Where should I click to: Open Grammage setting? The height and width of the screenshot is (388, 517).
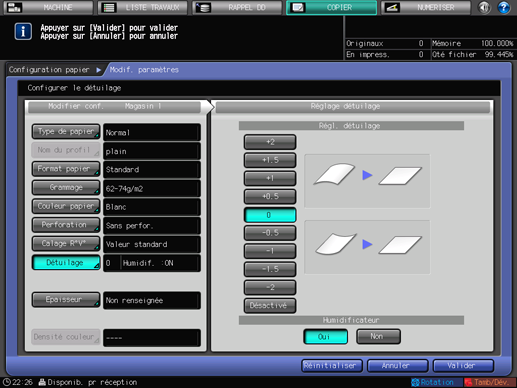[x=66, y=188]
